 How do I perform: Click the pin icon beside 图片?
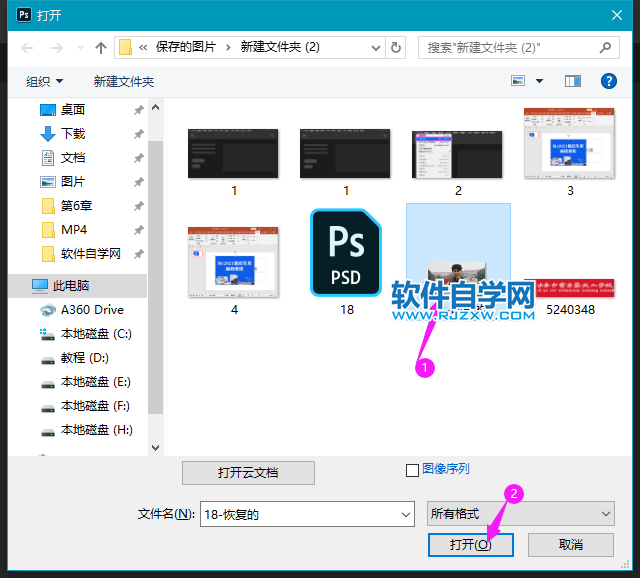point(139,182)
